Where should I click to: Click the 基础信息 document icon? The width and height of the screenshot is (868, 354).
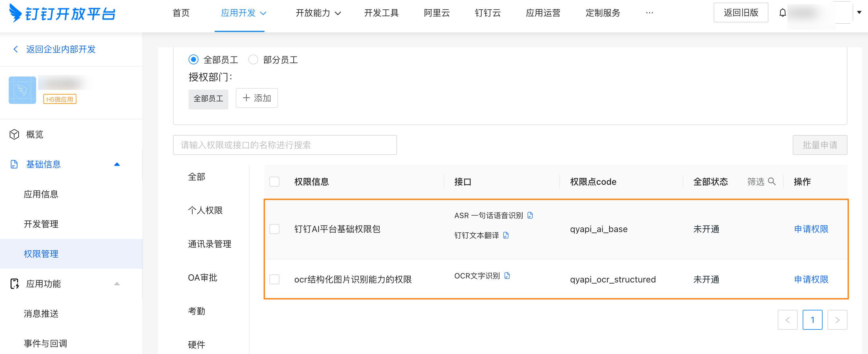(14, 164)
